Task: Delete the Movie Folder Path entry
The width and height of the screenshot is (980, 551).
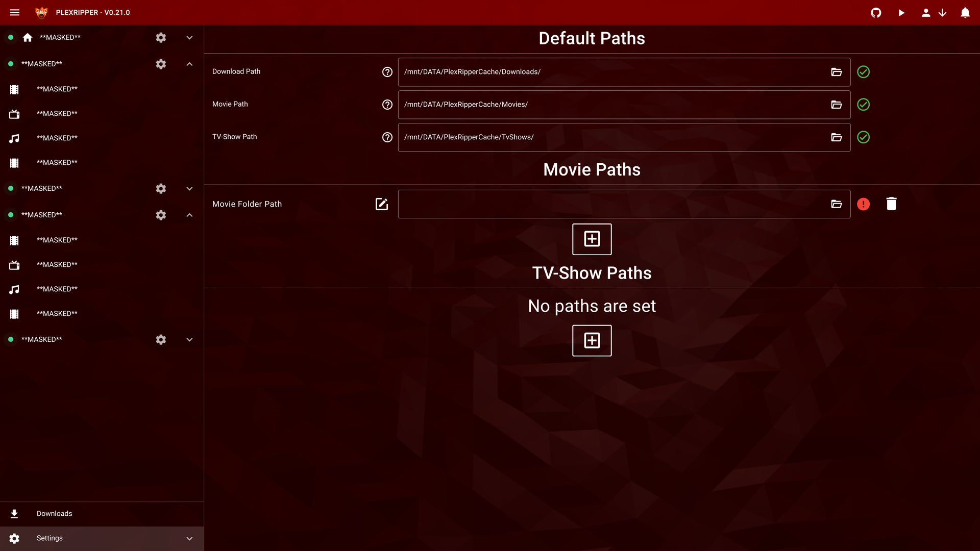Action: [891, 204]
